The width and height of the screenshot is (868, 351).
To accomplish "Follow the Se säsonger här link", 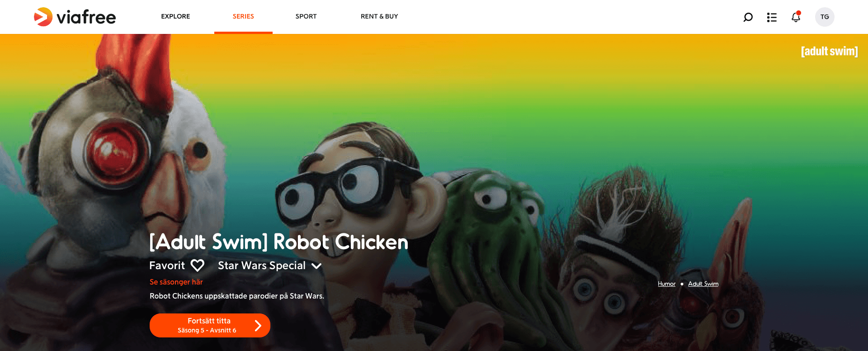I will [176, 282].
